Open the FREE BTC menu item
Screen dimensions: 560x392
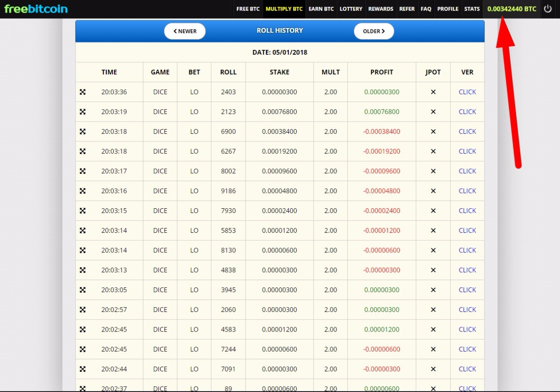[248, 9]
